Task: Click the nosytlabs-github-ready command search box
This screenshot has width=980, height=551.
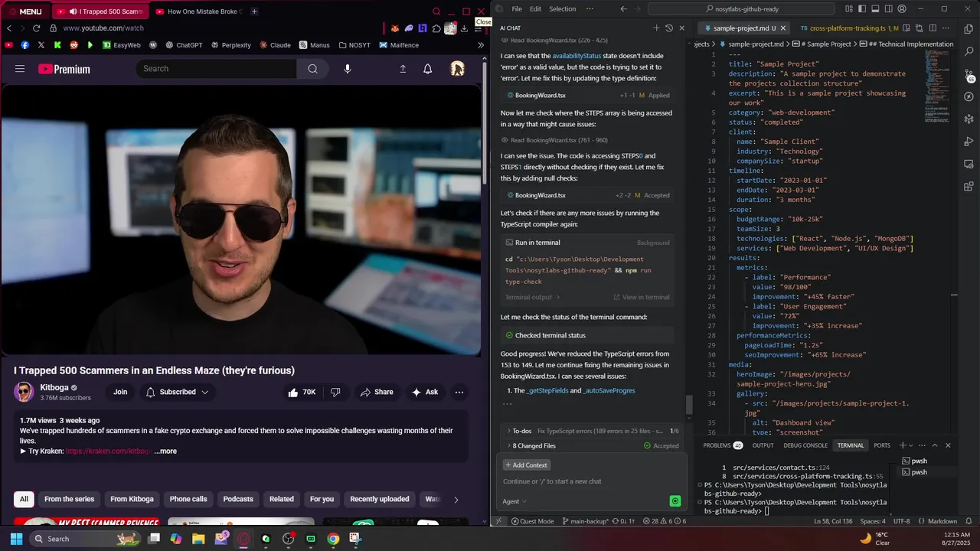Action: click(741, 9)
